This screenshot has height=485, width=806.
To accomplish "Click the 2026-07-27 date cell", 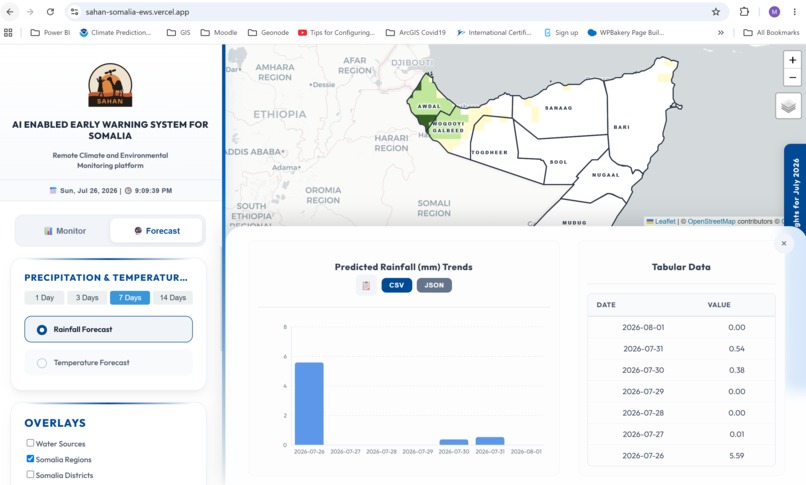I will (x=643, y=434).
